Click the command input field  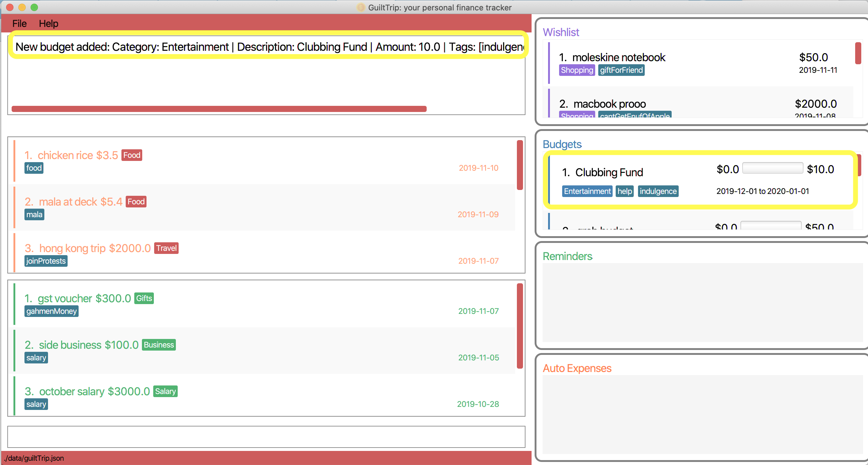[x=266, y=437]
